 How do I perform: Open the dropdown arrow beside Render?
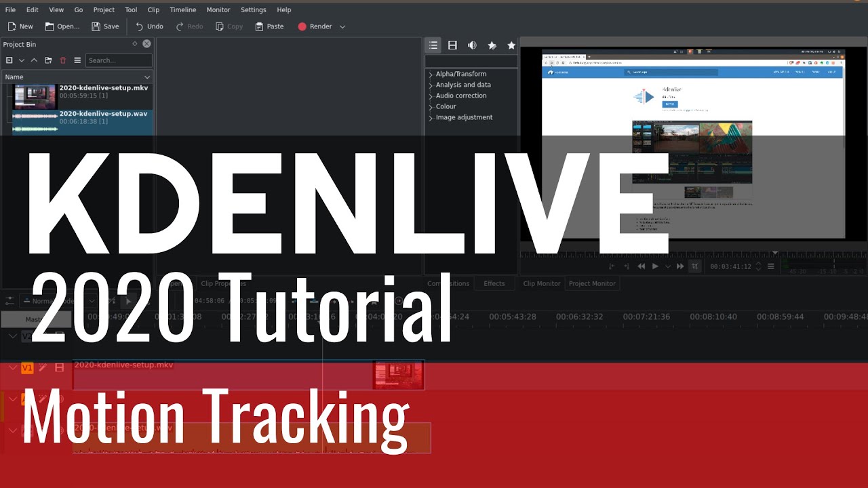tap(342, 26)
